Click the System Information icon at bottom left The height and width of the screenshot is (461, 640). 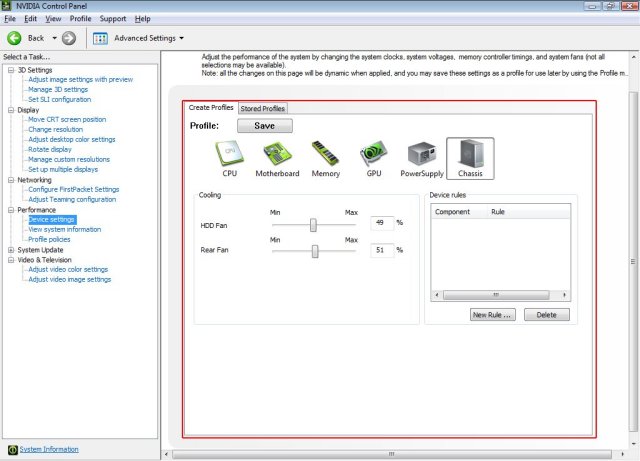[x=13, y=450]
